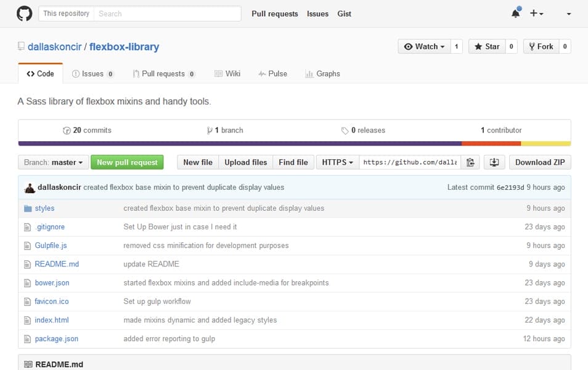Focus the repository Search input field
The image size is (588, 370).
(x=167, y=14)
